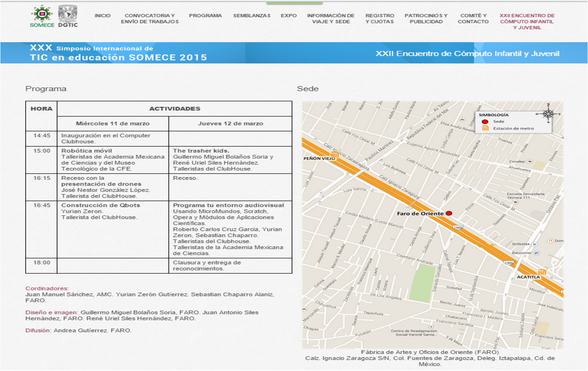Click the red Faro de Oriente marker
This screenshot has height=371, width=588.
449,213
